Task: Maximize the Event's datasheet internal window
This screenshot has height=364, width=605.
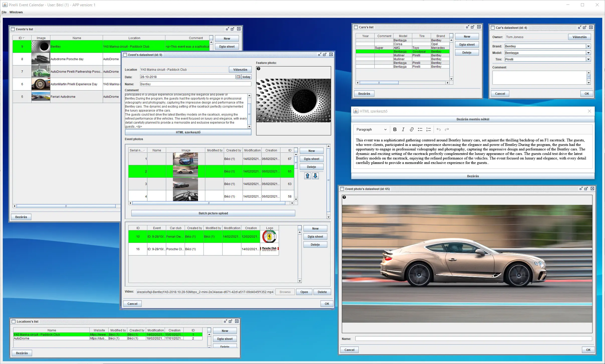Action: pos(325,55)
